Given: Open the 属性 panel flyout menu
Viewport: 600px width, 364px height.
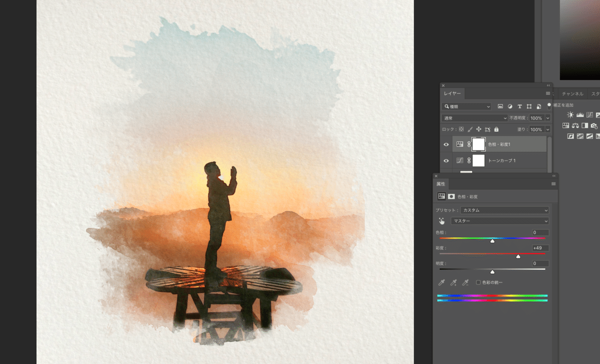Looking at the screenshot, I should pos(553,184).
